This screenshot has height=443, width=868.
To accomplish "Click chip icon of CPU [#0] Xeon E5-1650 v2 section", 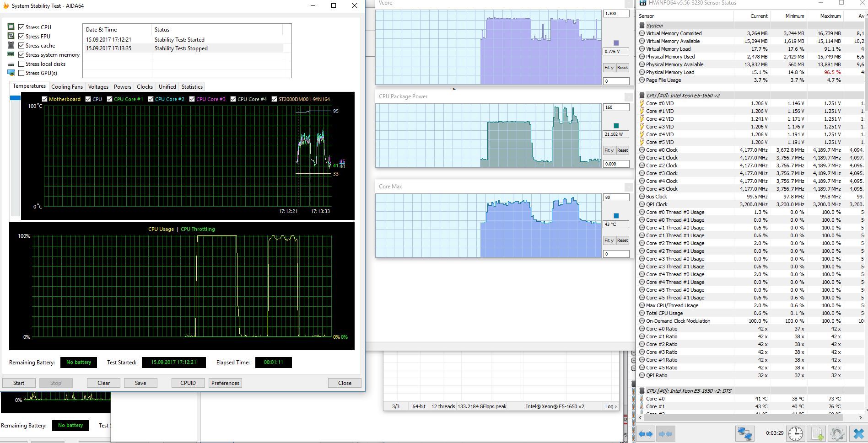I will [x=642, y=96].
